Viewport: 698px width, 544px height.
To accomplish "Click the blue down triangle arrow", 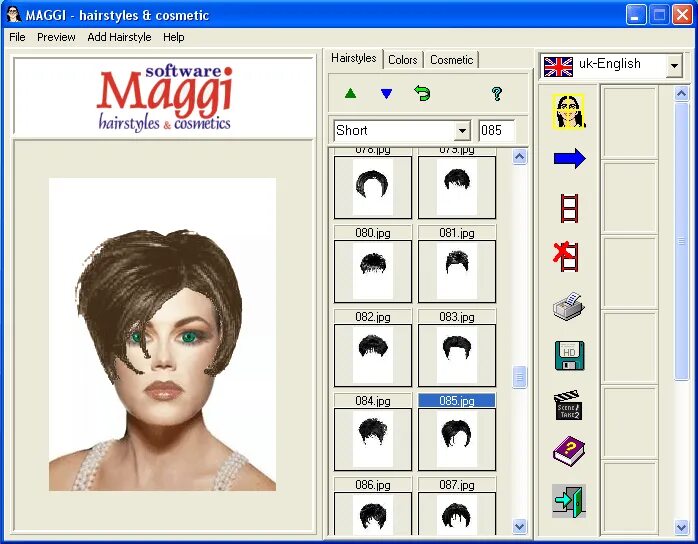I will (x=386, y=93).
